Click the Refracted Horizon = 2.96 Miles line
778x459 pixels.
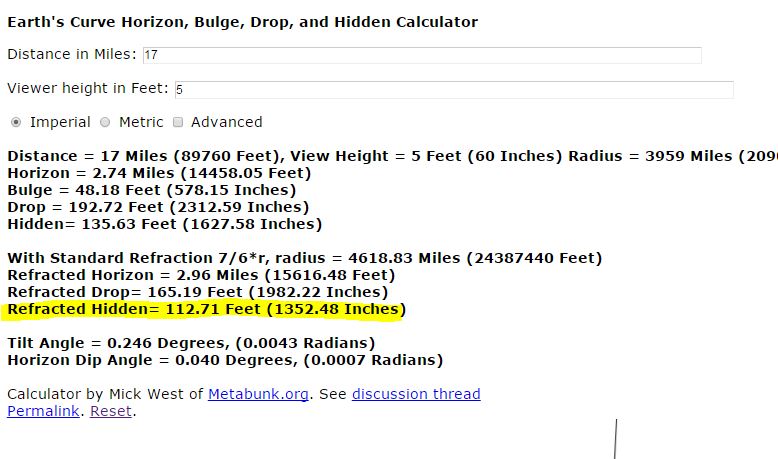pyautogui.click(x=200, y=275)
